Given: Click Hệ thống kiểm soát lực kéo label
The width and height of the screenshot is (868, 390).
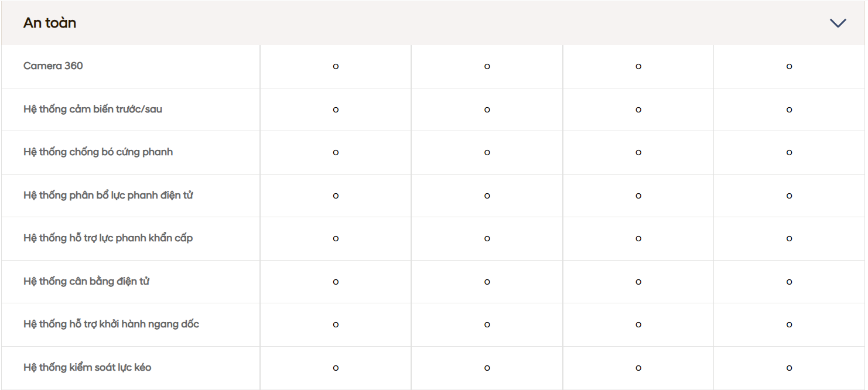Looking at the screenshot, I should click(87, 368).
